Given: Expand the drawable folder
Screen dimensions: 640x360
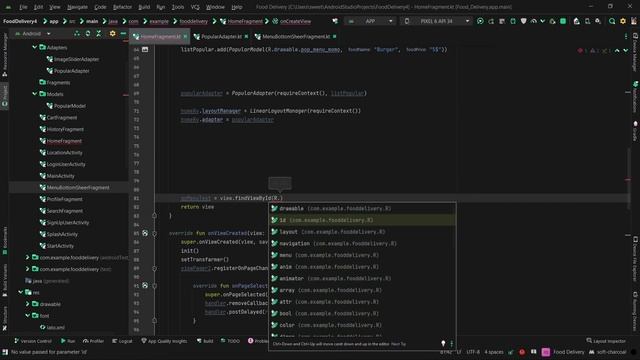Looking at the screenshot, I should [27, 304].
